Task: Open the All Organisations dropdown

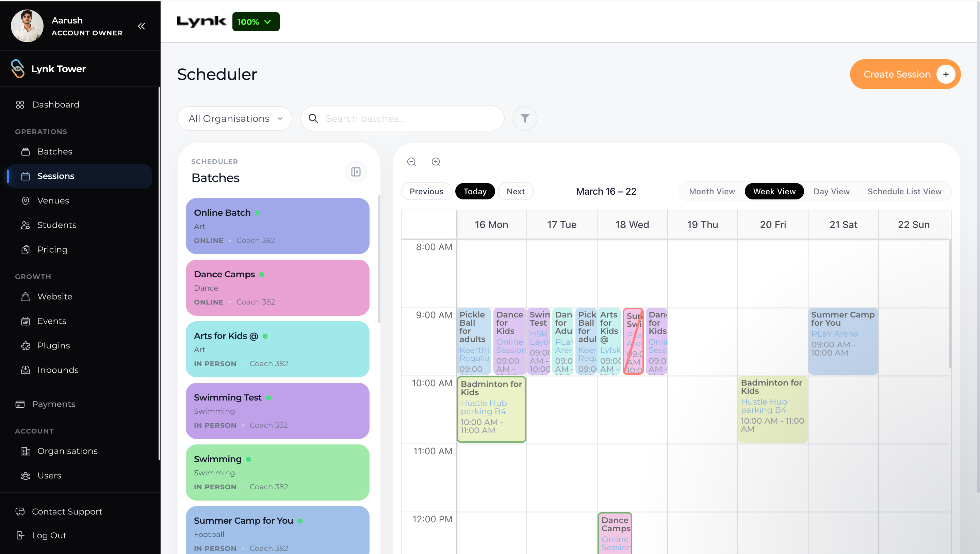Action: point(234,118)
